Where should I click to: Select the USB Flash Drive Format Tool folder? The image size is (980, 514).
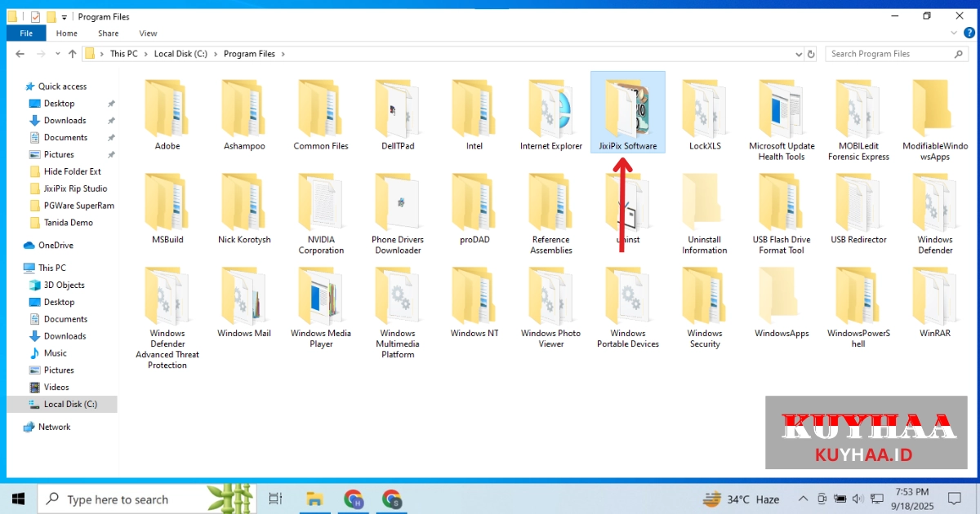pyautogui.click(x=782, y=212)
